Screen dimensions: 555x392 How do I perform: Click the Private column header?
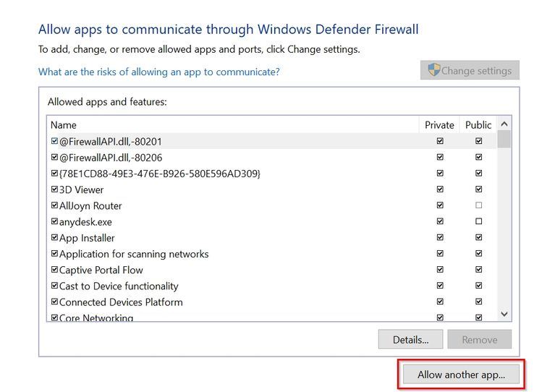(439, 125)
